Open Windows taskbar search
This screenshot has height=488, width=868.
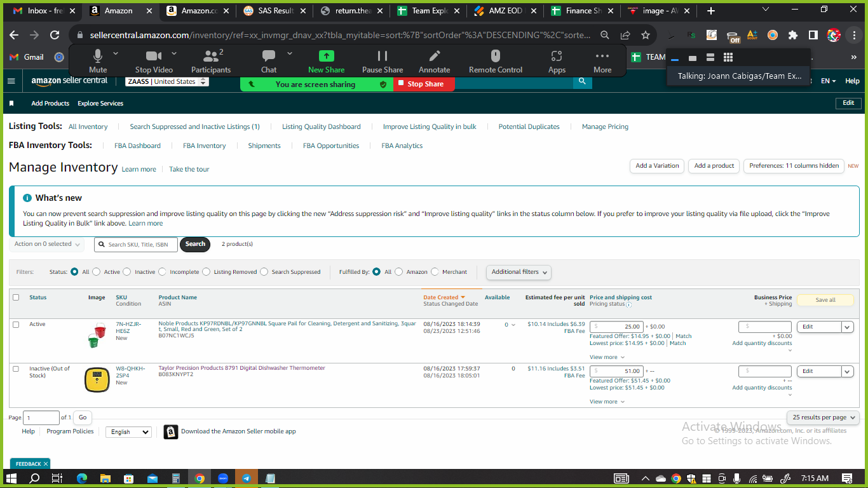pyautogui.click(x=35, y=478)
